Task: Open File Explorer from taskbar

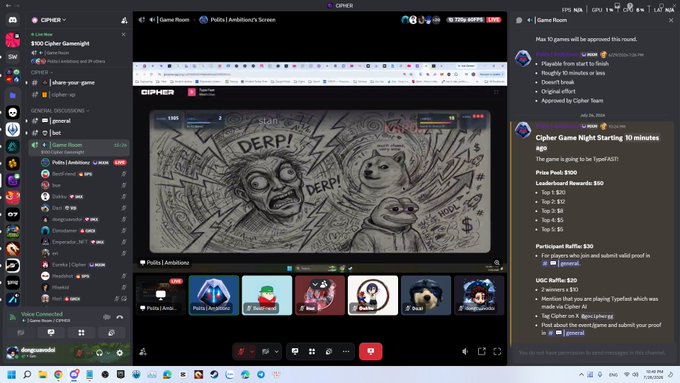Action: tap(42, 374)
